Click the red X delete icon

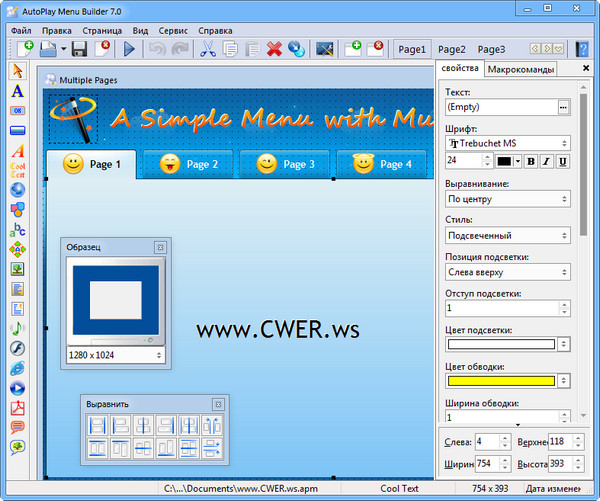coord(274,49)
